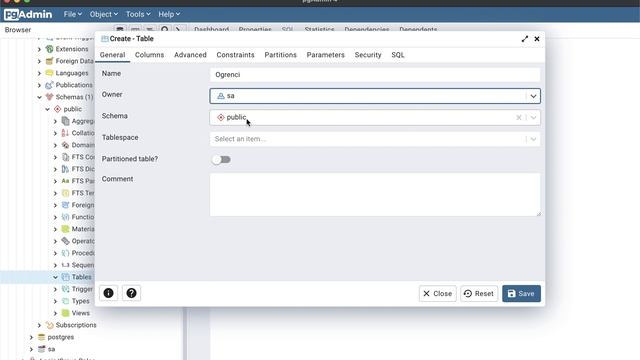The width and height of the screenshot is (640, 360).
Task: Open help with the question mark button
Action: tap(131, 293)
